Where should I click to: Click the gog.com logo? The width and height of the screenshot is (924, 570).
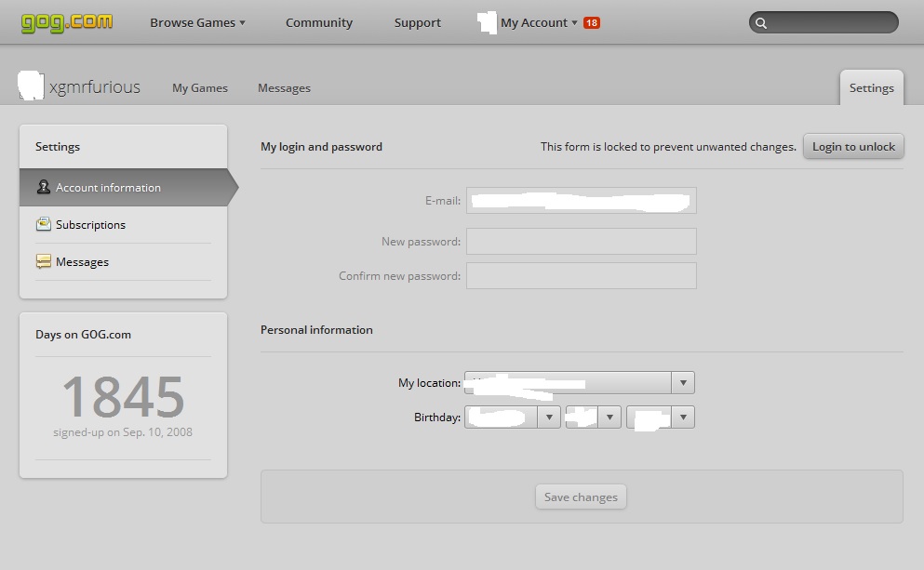[67, 22]
